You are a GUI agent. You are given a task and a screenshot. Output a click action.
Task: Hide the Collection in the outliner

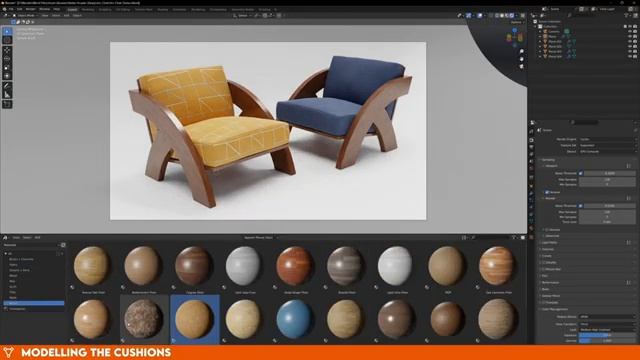point(630,27)
